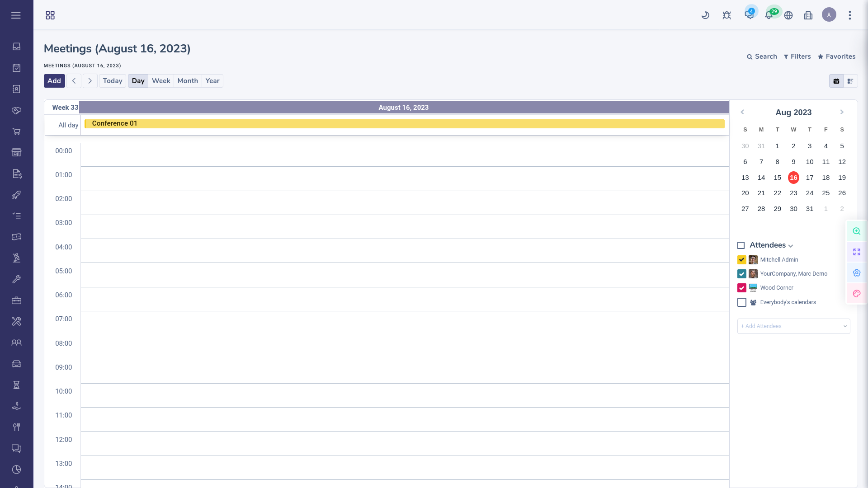This screenshot has height=488, width=868.
Task: Open the people group sidebar icon
Action: [x=16, y=343]
